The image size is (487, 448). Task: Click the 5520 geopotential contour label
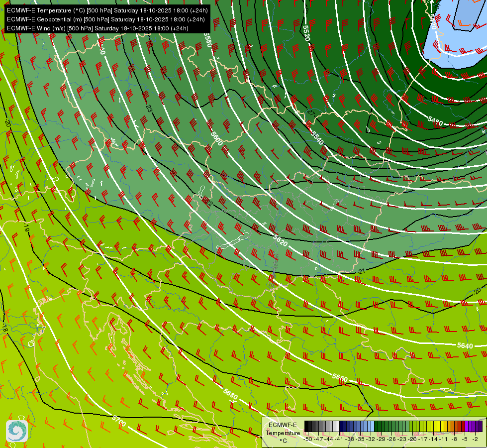(x=306, y=33)
